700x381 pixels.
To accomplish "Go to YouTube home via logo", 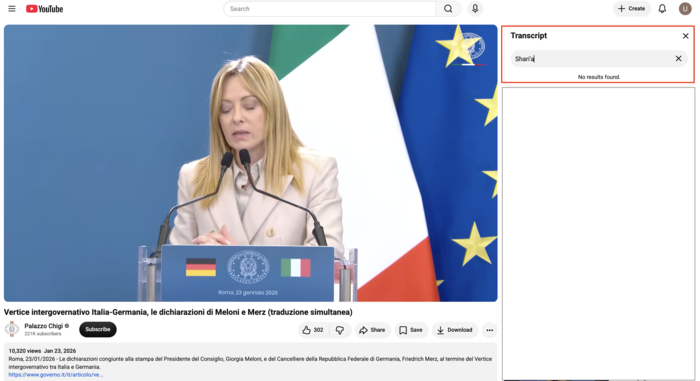I will [x=45, y=9].
